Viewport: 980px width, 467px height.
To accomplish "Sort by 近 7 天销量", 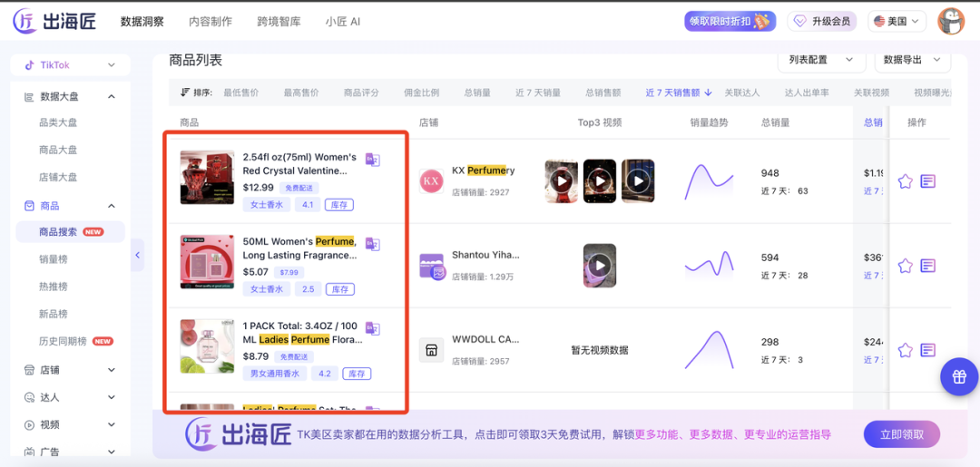I will [x=538, y=92].
